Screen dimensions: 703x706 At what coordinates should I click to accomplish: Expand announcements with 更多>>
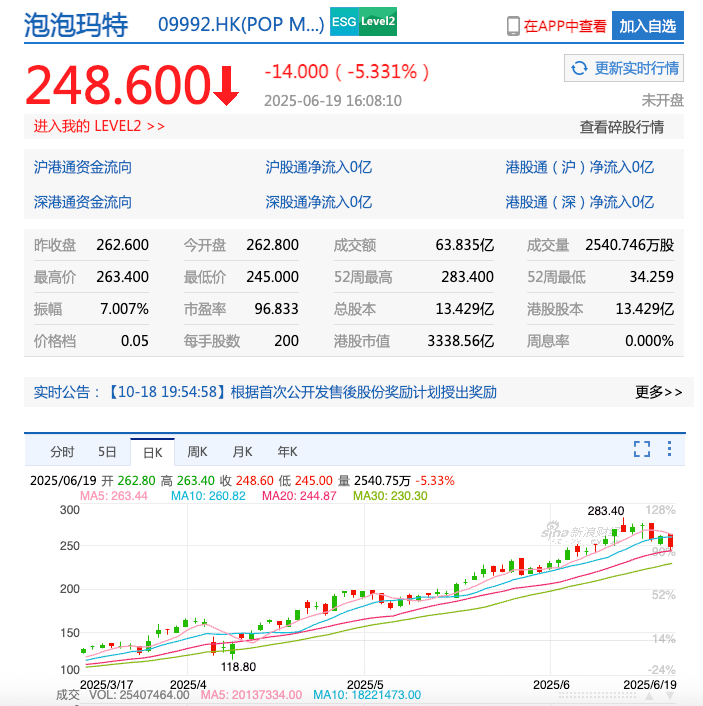[658, 392]
